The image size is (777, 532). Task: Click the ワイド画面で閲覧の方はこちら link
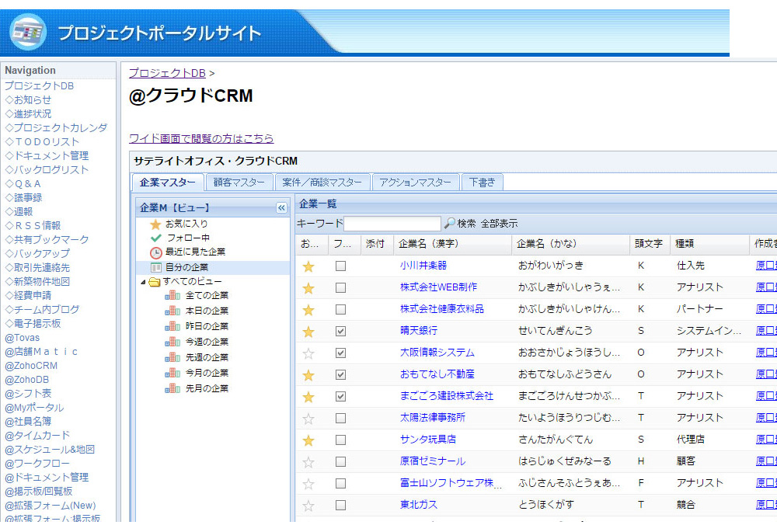201,138
